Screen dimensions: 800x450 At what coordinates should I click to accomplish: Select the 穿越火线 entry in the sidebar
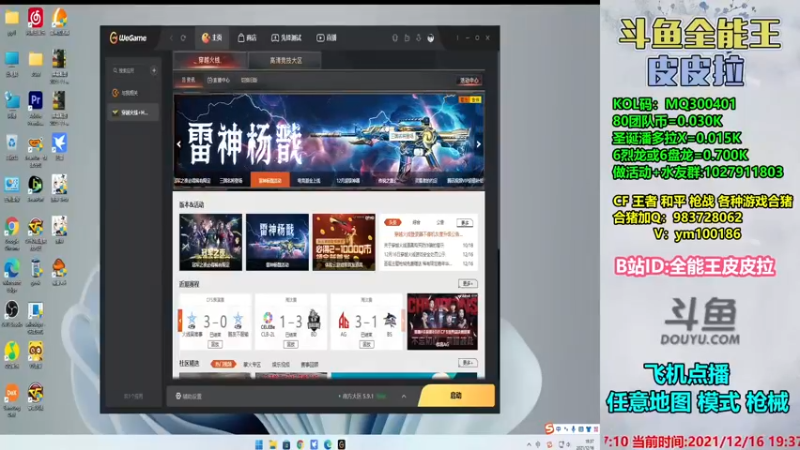click(x=133, y=112)
